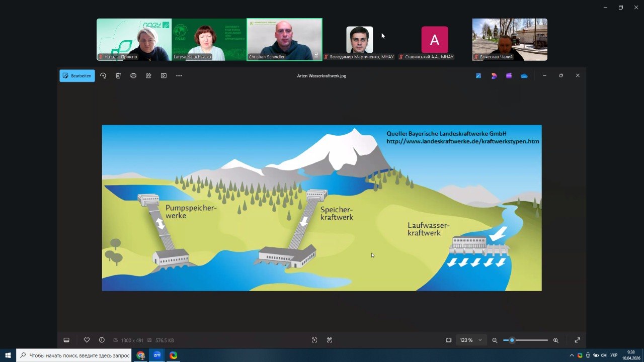Open the OneDrive cloud icon in Photos
This screenshot has width=644, height=362.
point(524,76)
